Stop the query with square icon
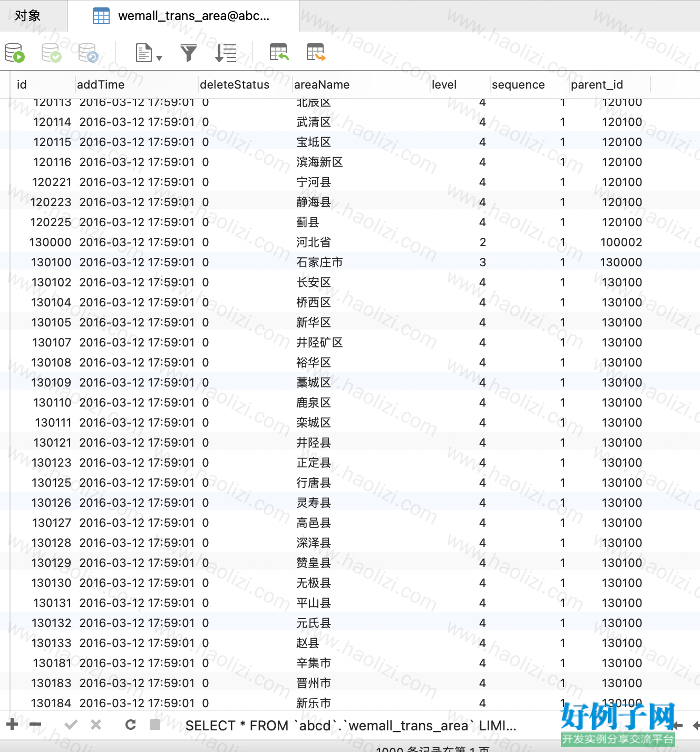 click(x=155, y=725)
